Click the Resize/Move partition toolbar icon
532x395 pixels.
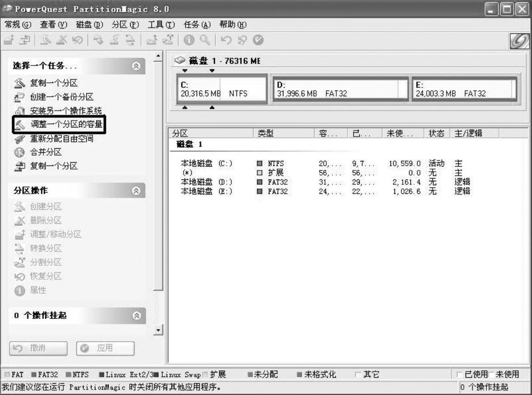pos(9,40)
